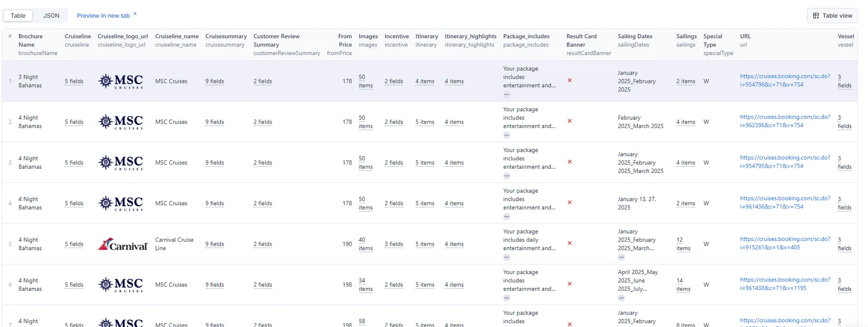Screen dimensions: 868x327
Task: Open the Itinerary '5 items' in row 2
Action: click(x=425, y=122)
